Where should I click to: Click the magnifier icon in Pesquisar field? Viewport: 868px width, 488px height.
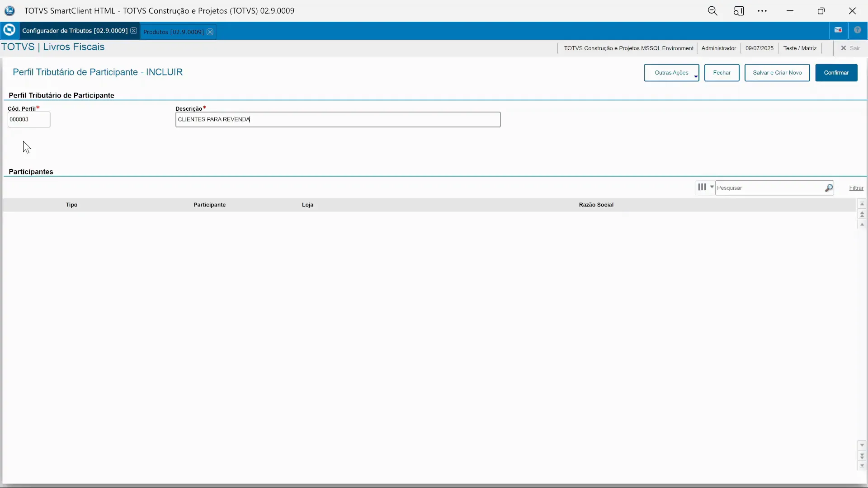pyautogui.click(x=828, y=188)
